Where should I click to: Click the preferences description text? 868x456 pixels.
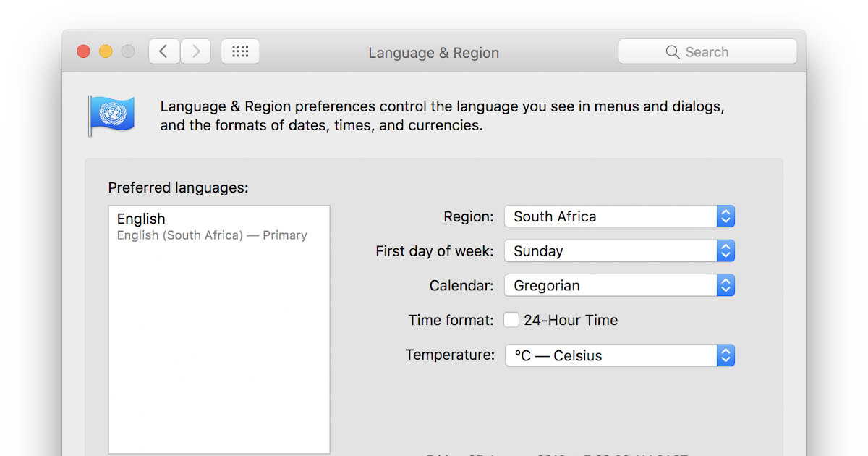442,116
